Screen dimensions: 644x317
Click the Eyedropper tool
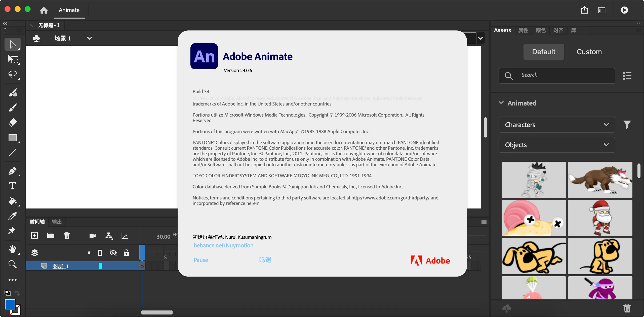point(13,216)
